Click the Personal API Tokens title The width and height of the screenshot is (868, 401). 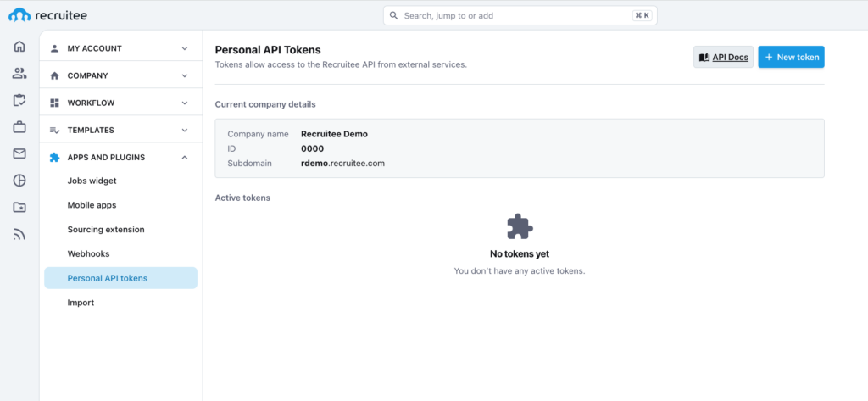pos(268,50)
